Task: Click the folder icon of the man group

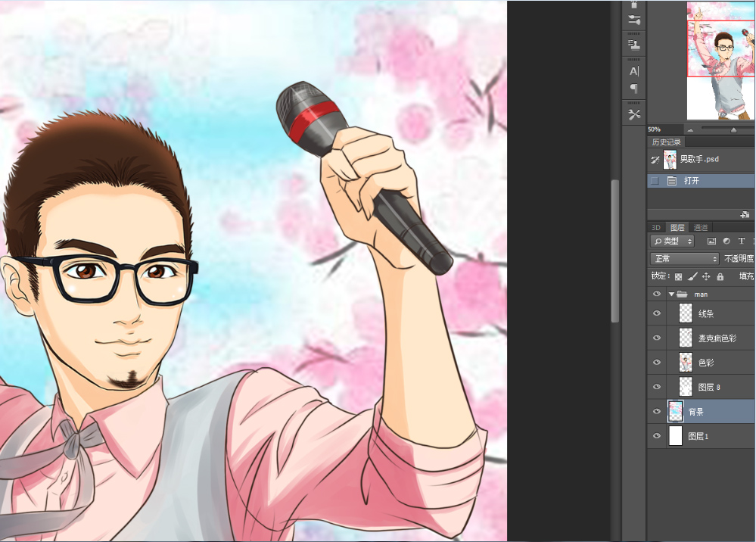Action: [x=683, y=294]
